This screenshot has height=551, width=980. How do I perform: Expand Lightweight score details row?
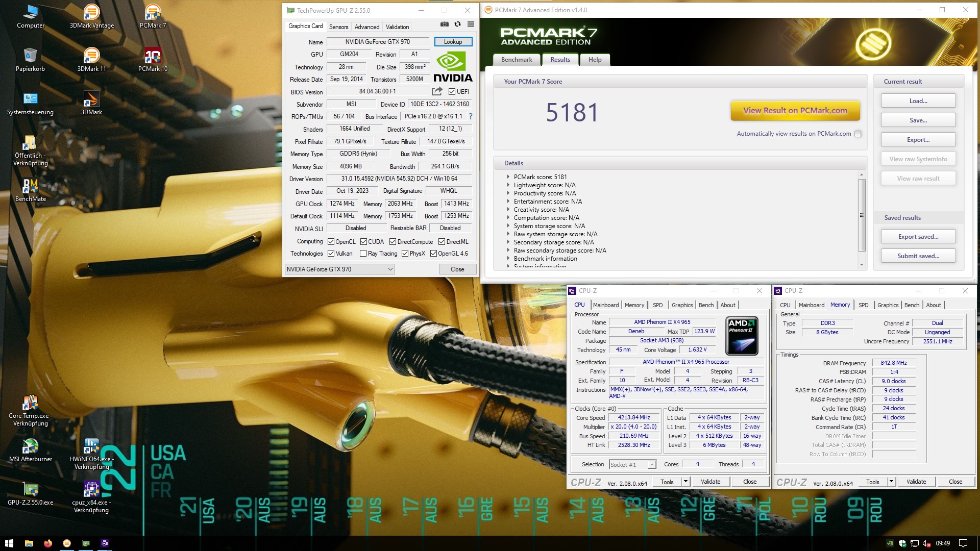click(x=508, y=185)
